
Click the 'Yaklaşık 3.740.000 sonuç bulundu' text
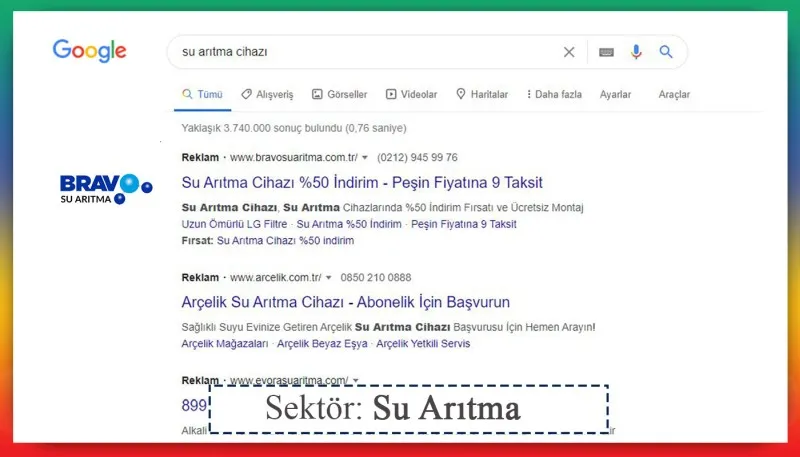pyautogui.click(x=294, y=128)
